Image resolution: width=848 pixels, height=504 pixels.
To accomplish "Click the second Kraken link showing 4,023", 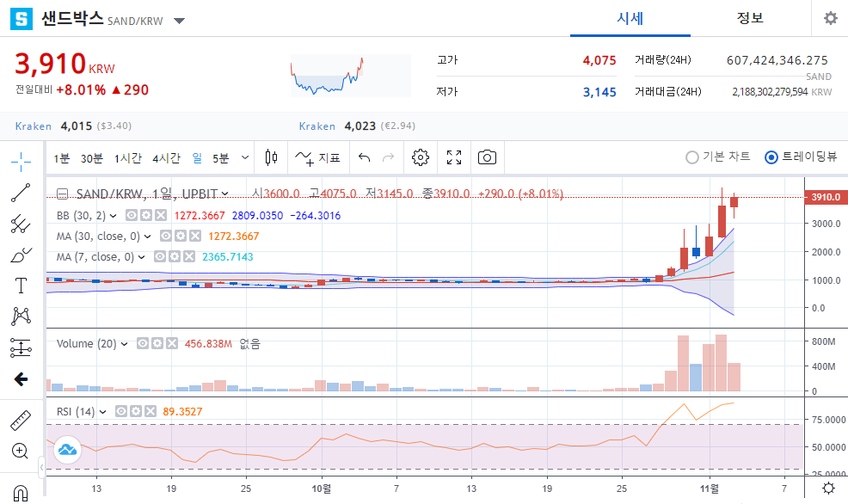I will pyautogui.click(x=317, y=126).
